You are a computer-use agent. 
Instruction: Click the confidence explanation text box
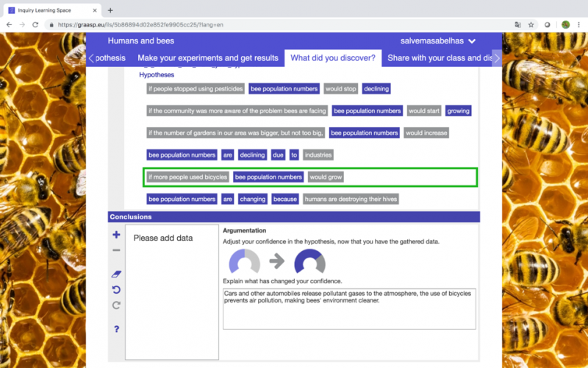(x=349, y=308)
